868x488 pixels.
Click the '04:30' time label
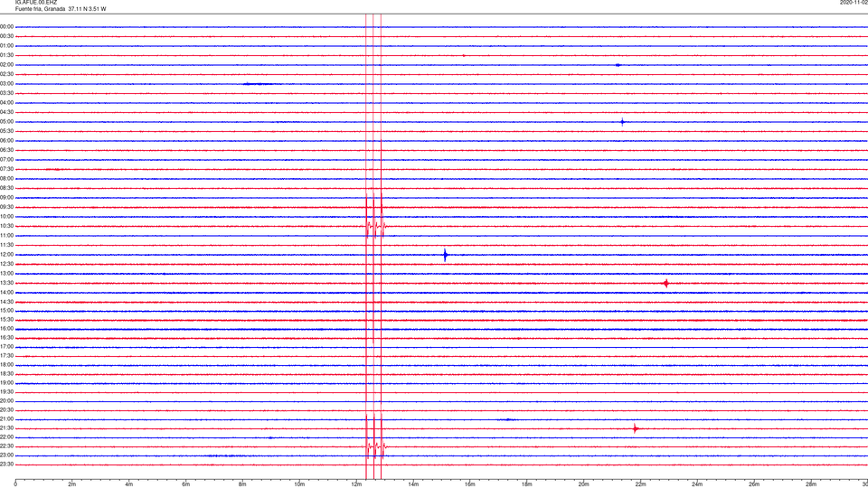[6, 112]
